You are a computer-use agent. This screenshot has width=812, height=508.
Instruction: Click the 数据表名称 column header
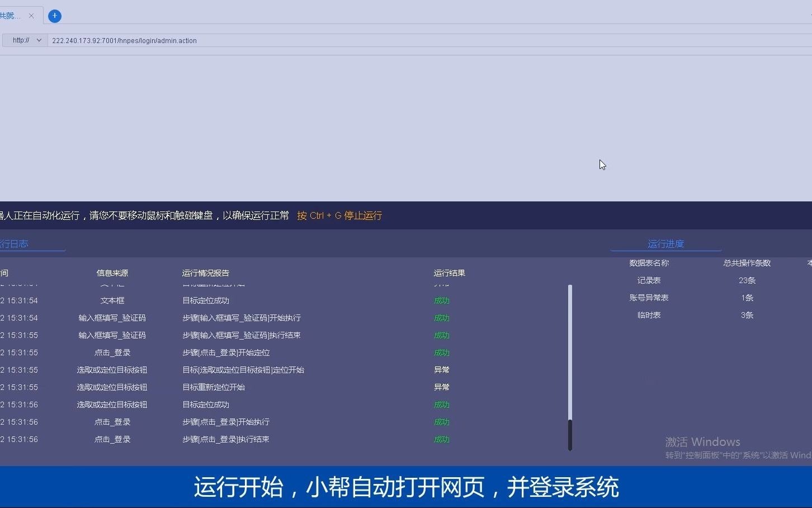[649, 263]
